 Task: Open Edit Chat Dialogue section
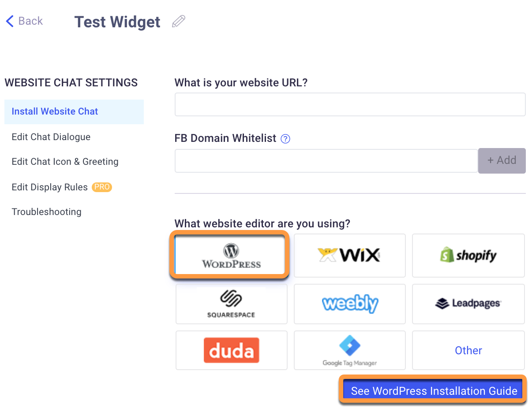(51, 137)
